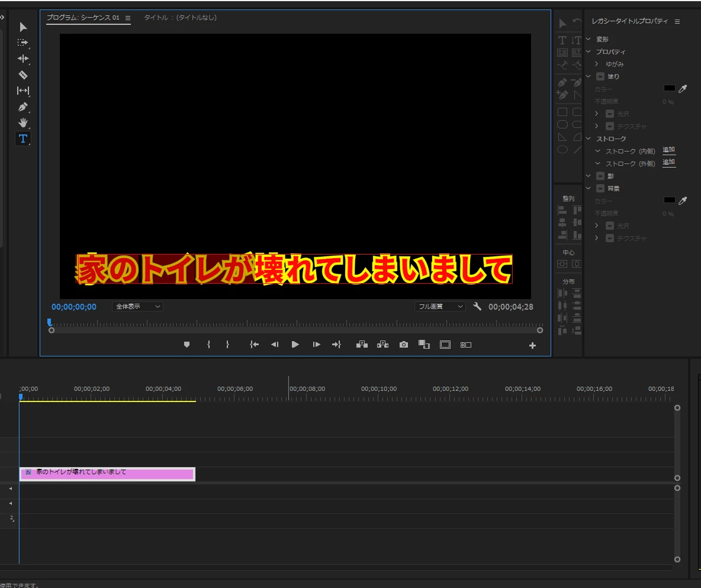Open the 背景 color swatch
This screenshot has width=701, height=588.
pyautogui.click(x=670, y=200)
